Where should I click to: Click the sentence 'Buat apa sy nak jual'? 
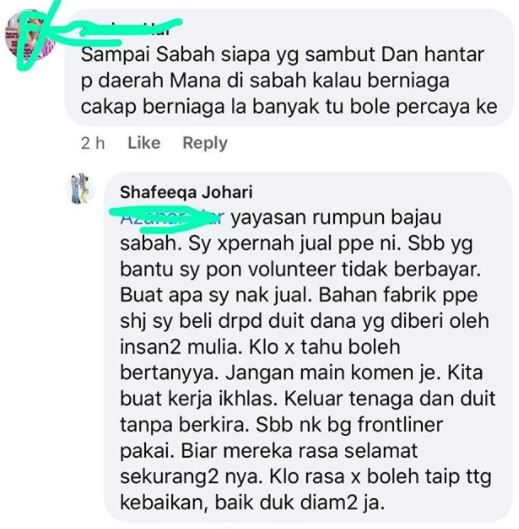215,295
